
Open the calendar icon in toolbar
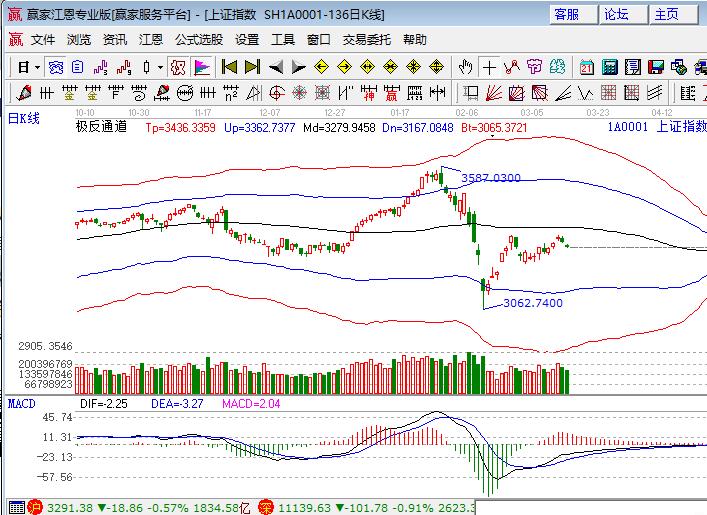587,68
